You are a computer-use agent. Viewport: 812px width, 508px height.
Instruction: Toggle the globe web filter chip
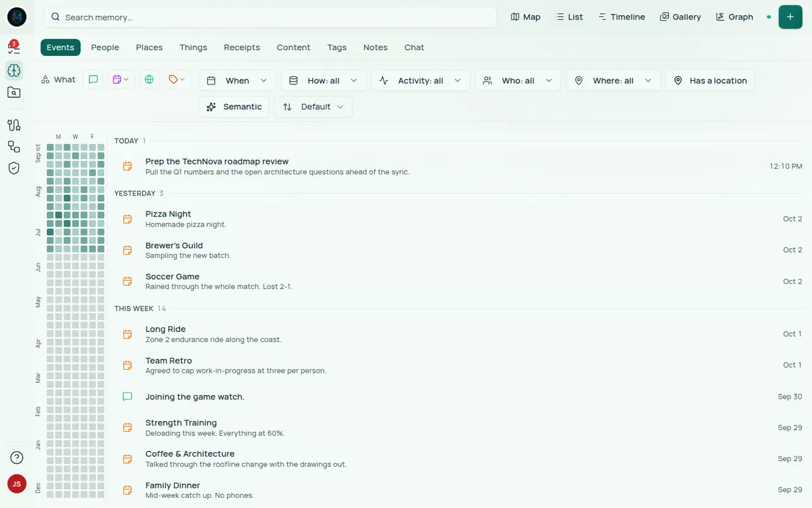tap(149, 80)
